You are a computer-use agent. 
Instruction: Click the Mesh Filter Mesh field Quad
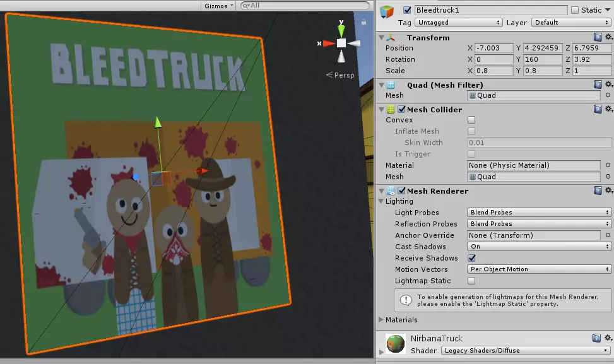tap(534, 95)
